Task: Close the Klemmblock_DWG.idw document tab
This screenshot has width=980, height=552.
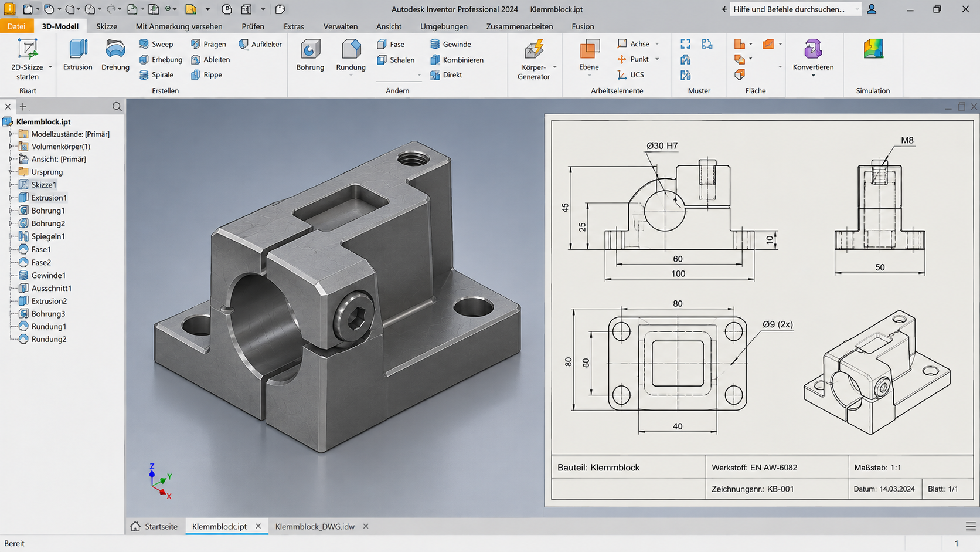Action: point(366,527)
